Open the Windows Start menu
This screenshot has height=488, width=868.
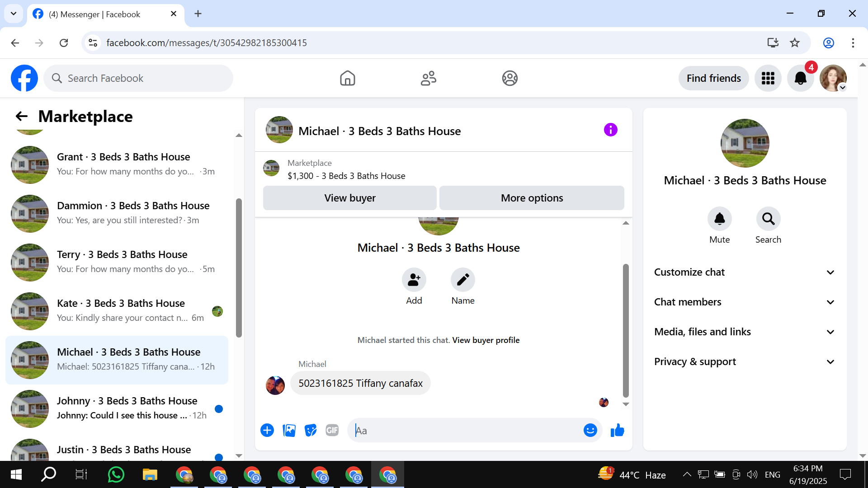click(16, 474)
